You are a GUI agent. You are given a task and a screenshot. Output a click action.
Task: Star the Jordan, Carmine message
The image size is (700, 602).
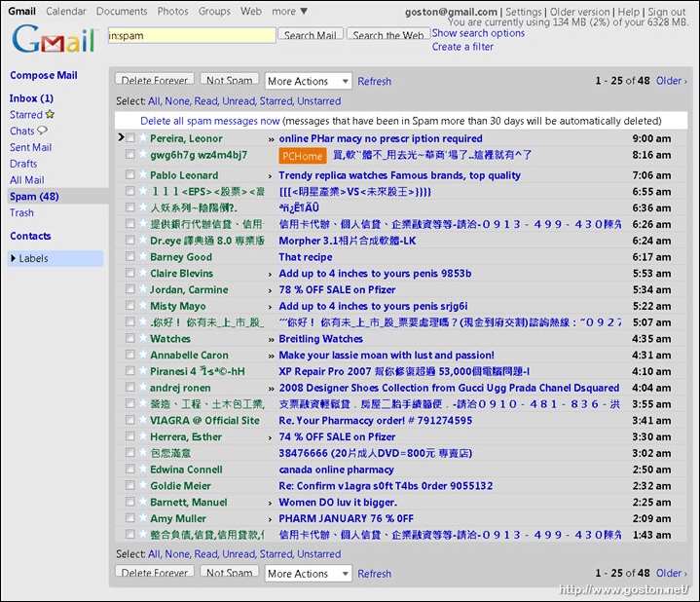click(143, 289)
